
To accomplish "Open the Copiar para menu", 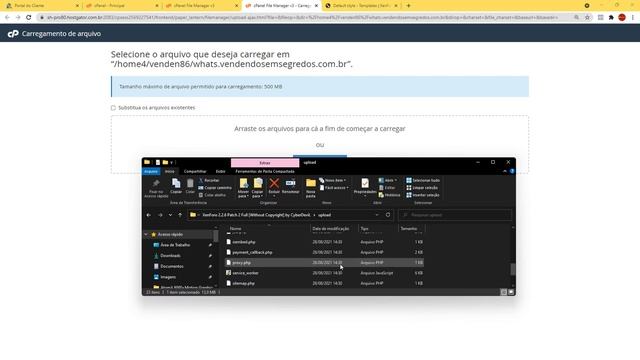I will [258, 188].
